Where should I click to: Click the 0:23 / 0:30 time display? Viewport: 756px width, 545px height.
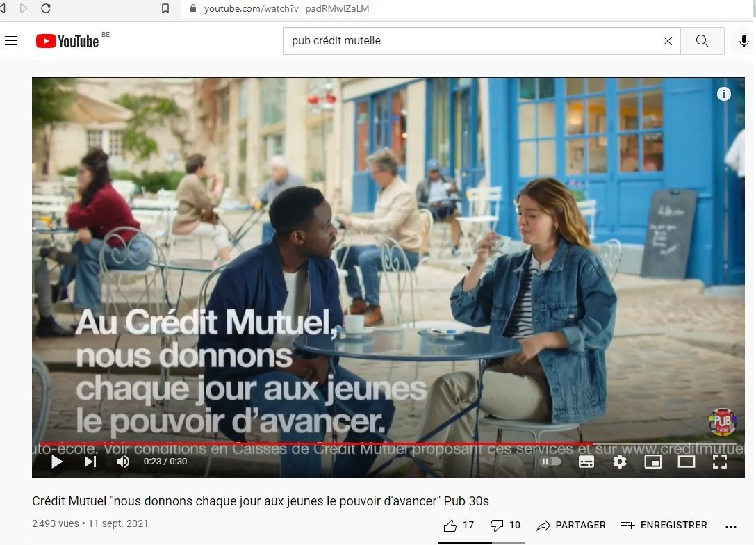click(165, 462)
